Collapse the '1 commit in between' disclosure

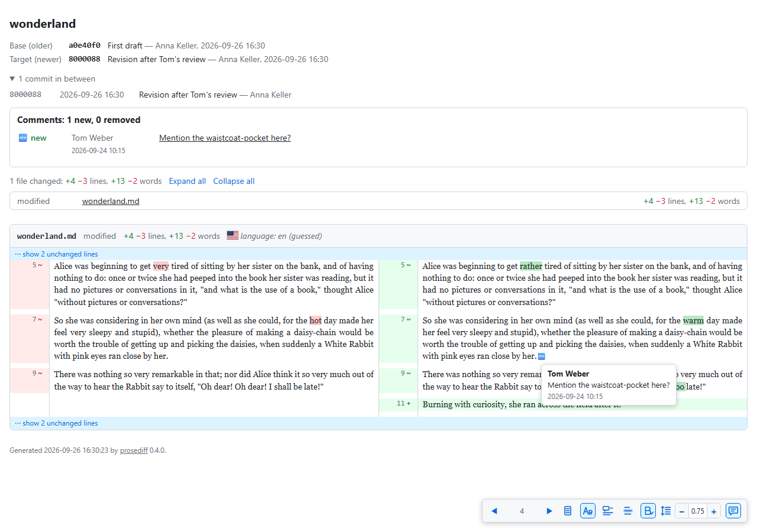coord(53,79)
